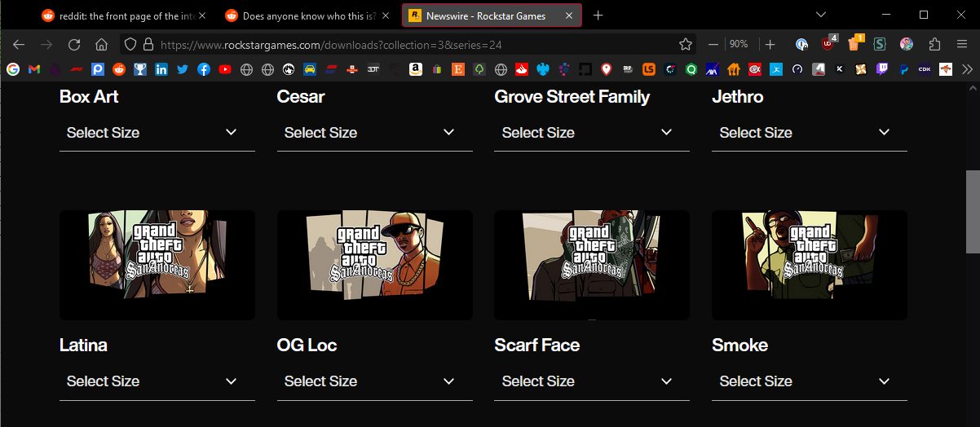Open the PayPal bookmark
This screenshot has width=980, height=427.
coord(903,69)
